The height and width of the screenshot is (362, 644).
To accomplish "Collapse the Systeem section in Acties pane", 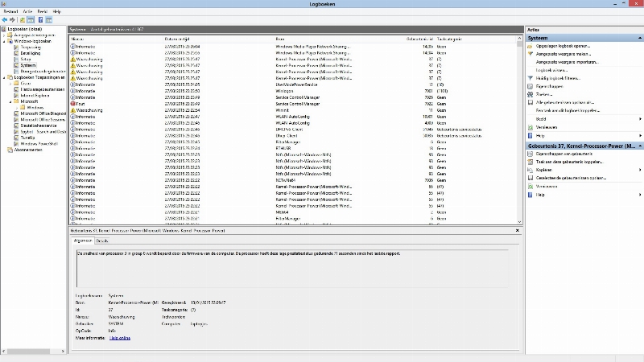I will pyautogui.click(x=639, y=38).
